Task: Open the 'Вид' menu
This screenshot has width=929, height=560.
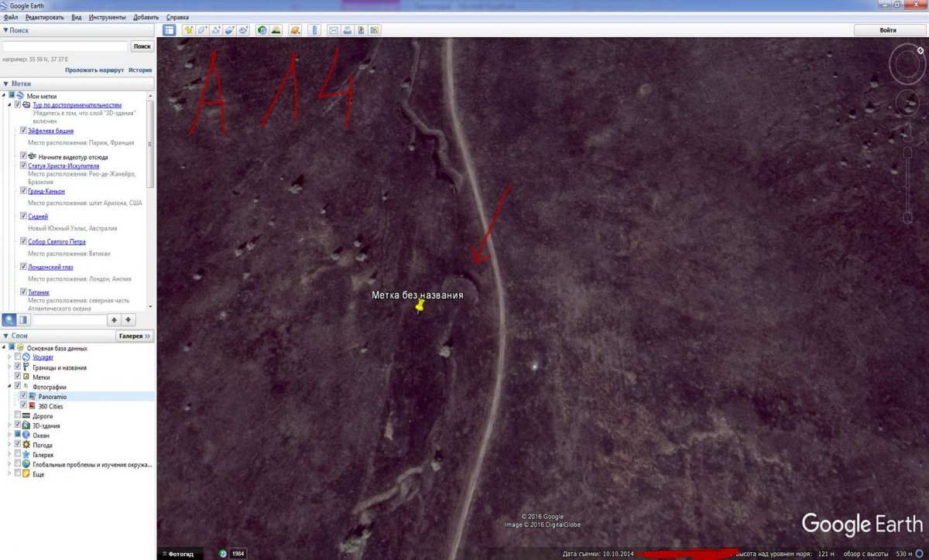Action: coord(76,17)
